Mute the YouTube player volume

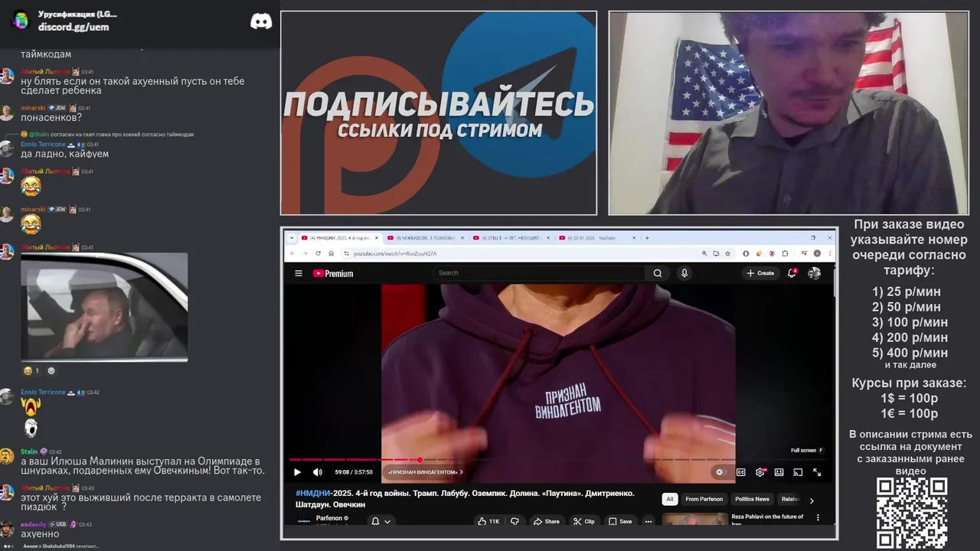pyautogui.click(x=318, y=472)
